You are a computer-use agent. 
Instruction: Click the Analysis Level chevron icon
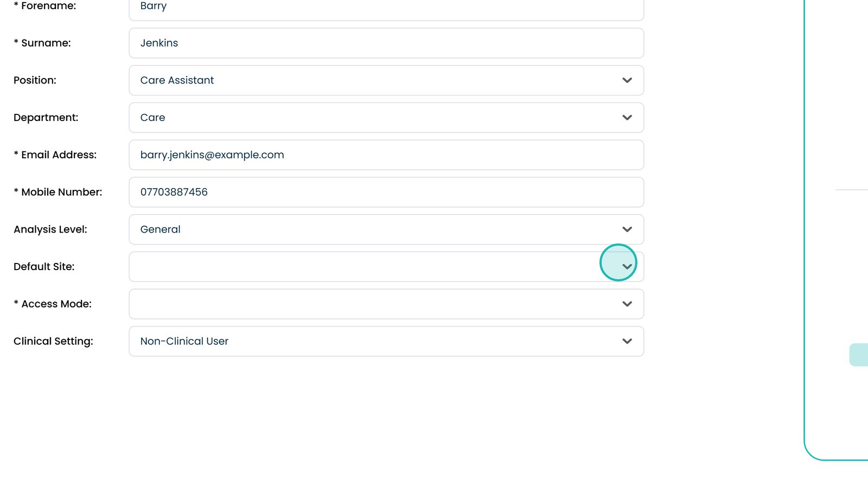click(627, 229)
